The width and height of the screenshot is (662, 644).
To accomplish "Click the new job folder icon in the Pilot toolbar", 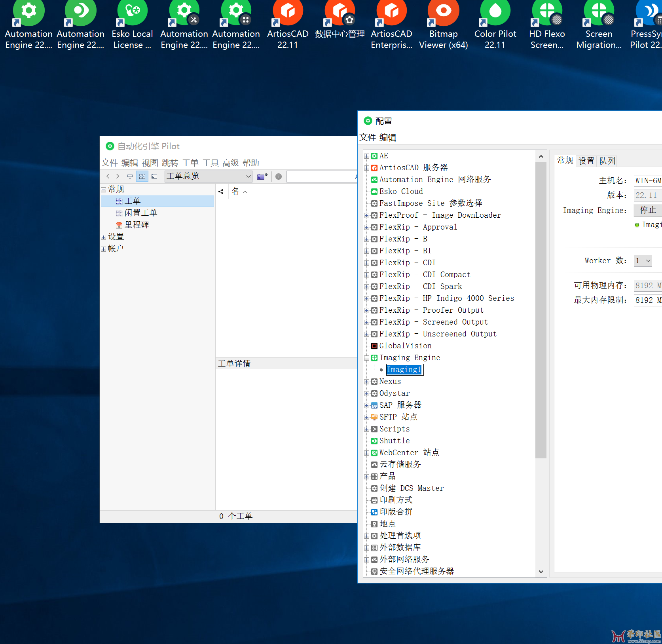I will (262, 177).
